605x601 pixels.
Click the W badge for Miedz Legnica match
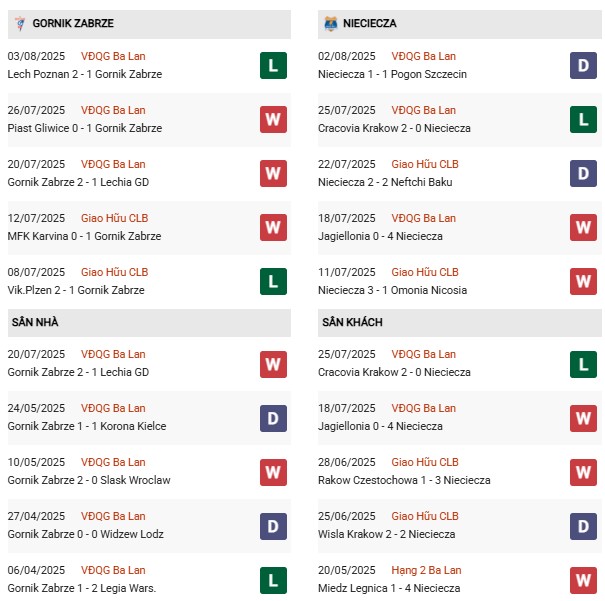(584, 580)
